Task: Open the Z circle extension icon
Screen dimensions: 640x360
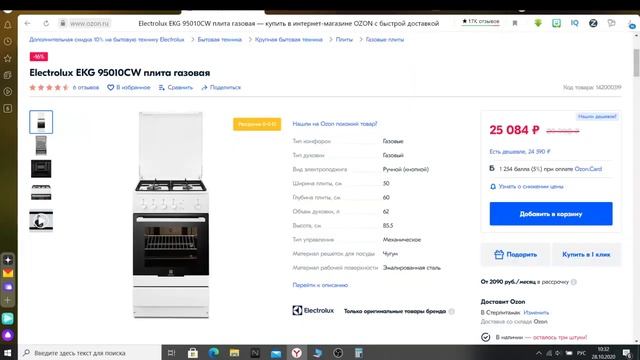Action: 593,23
